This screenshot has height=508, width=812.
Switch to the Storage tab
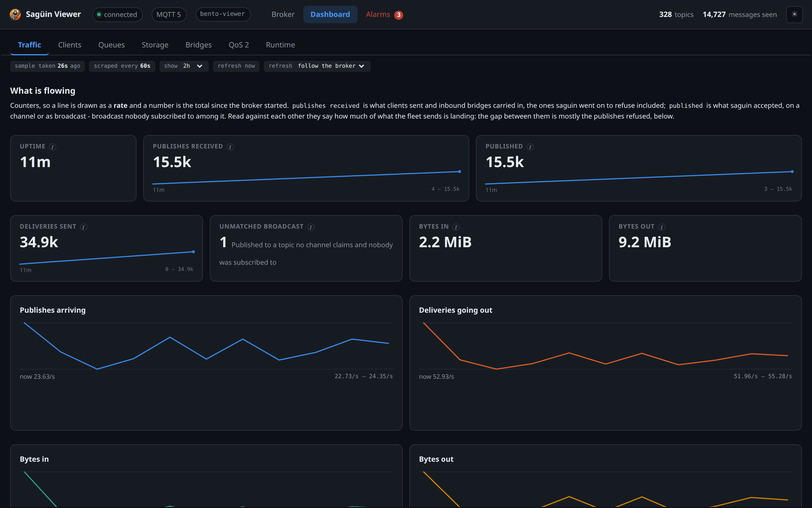coord(155,45)
